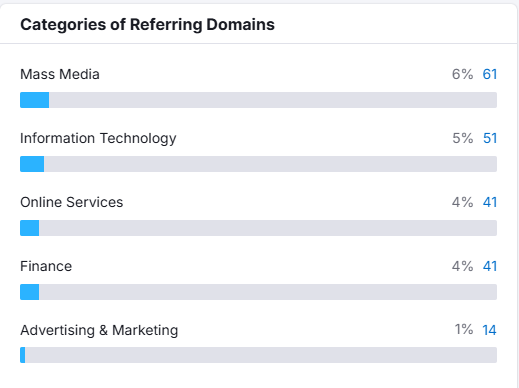Click the Advertising & Marketing progress bar
Image resolution: width=519 pixels, height=388 pixels.
(258, 355)
